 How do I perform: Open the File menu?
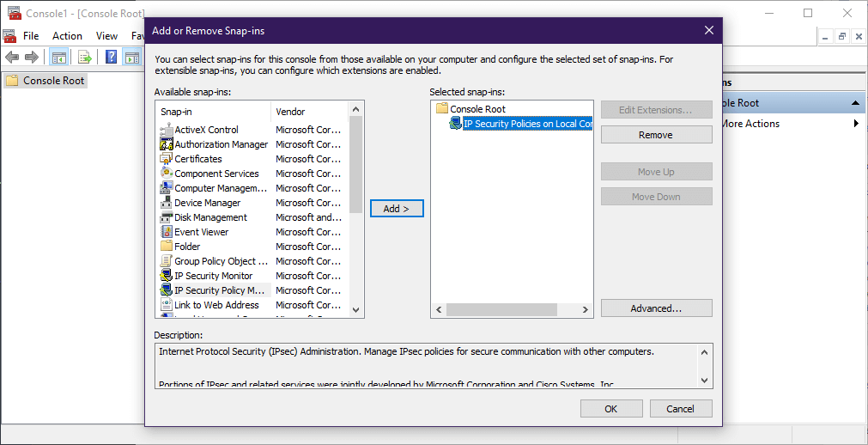(x=31, y=36)
